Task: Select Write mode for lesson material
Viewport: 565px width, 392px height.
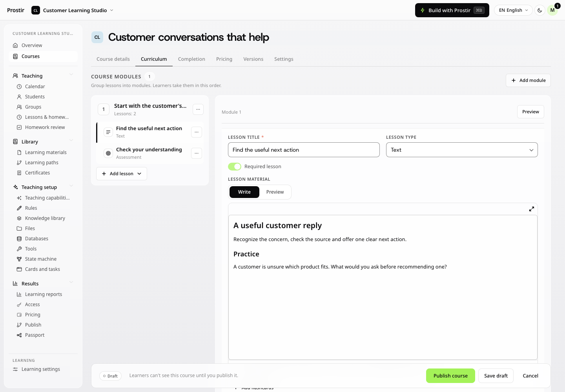Action: [244, 192]
